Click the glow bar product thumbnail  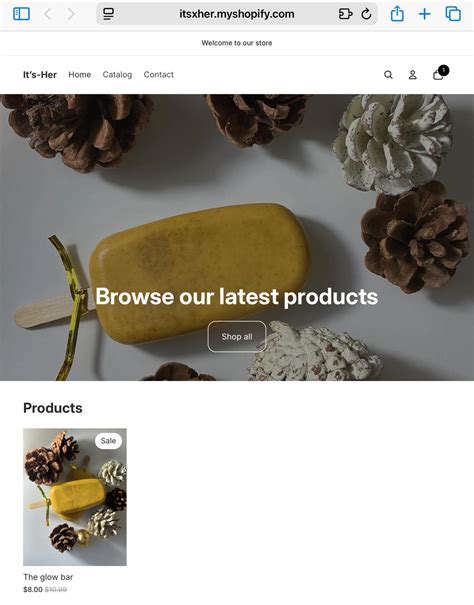[x=75, y=497]
